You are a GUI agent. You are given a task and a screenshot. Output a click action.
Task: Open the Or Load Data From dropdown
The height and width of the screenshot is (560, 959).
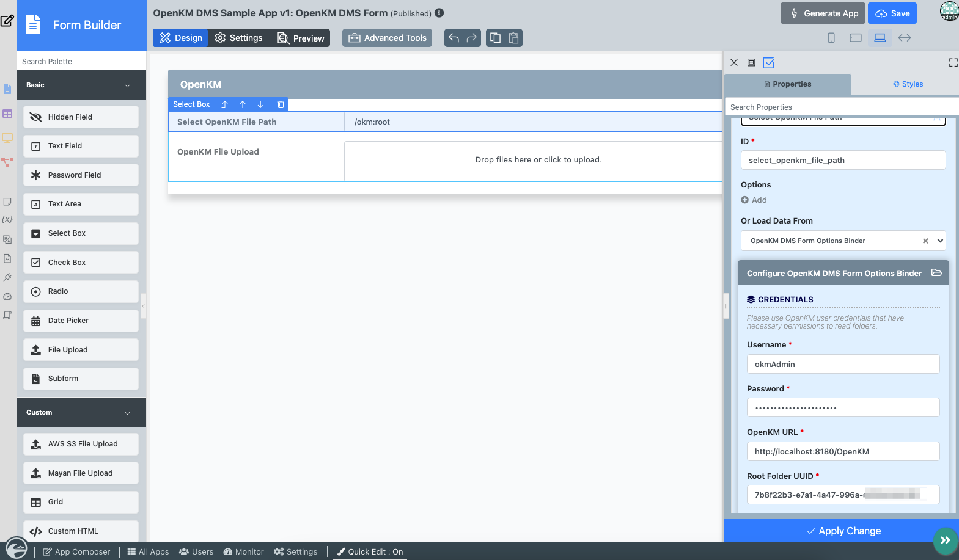(x=843, y=241)
